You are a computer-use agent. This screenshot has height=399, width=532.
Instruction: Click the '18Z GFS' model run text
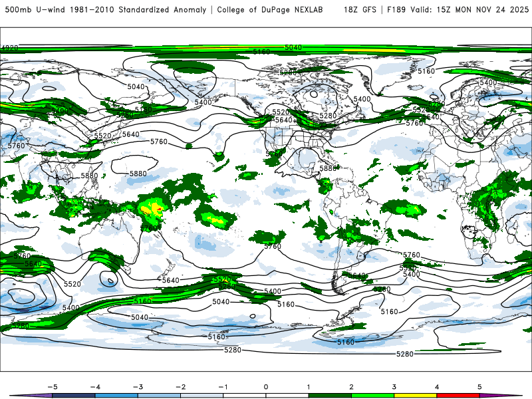360,9
